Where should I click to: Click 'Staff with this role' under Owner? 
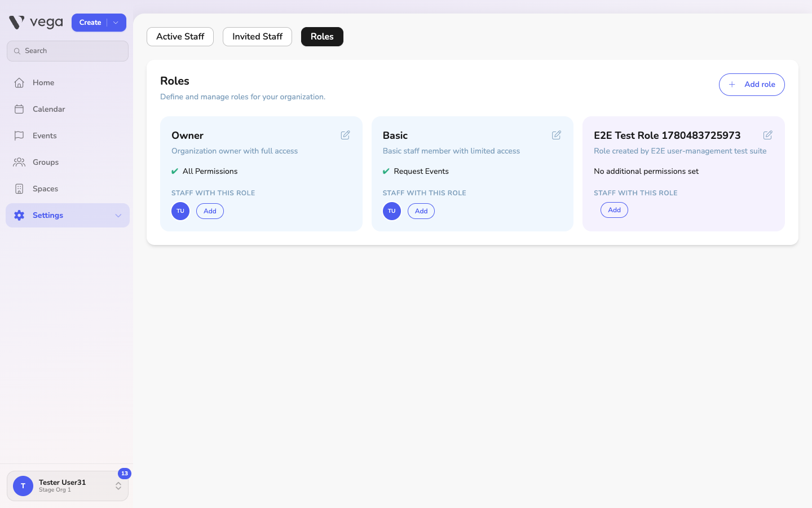[x=213, y=193]
